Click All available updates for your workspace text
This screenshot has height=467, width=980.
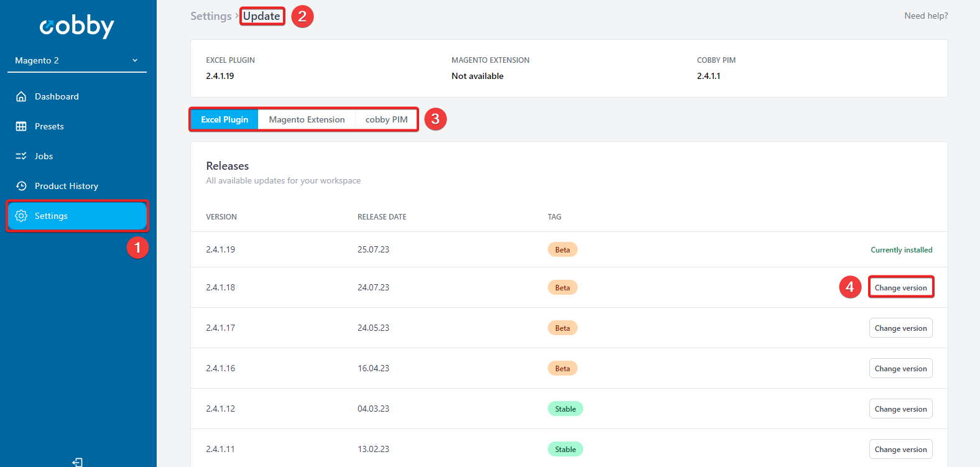(284, 180)
